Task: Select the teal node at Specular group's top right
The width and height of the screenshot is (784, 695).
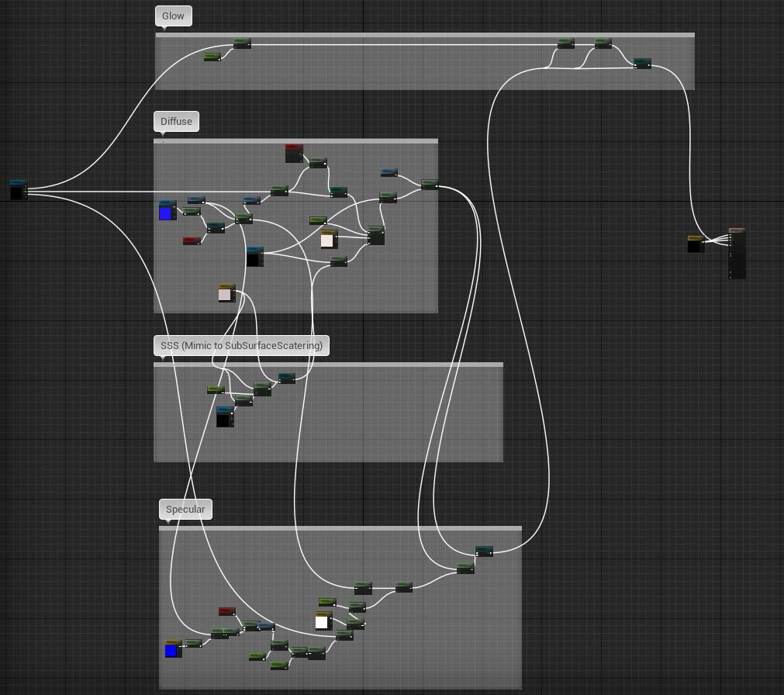Action: coord(484,551)
